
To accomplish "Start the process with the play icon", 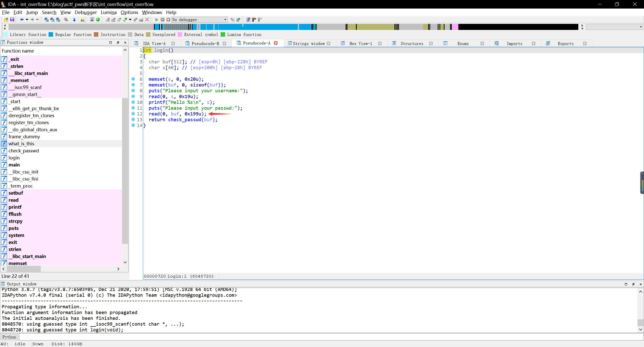I will click(x=157, y=20).
